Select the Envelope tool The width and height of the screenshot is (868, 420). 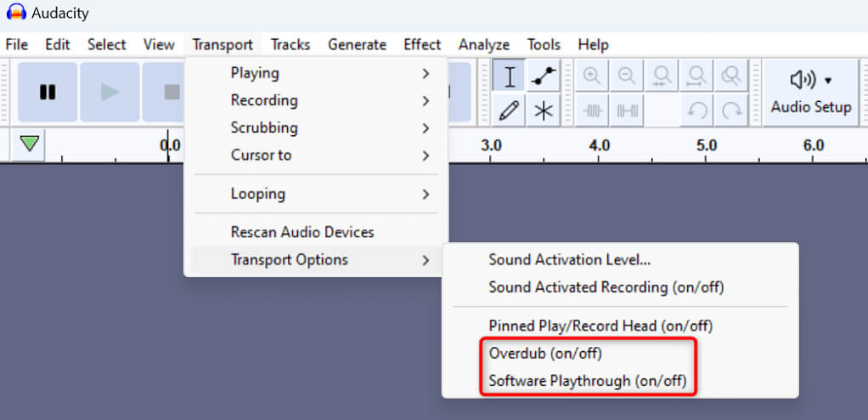tap(543, 77)
